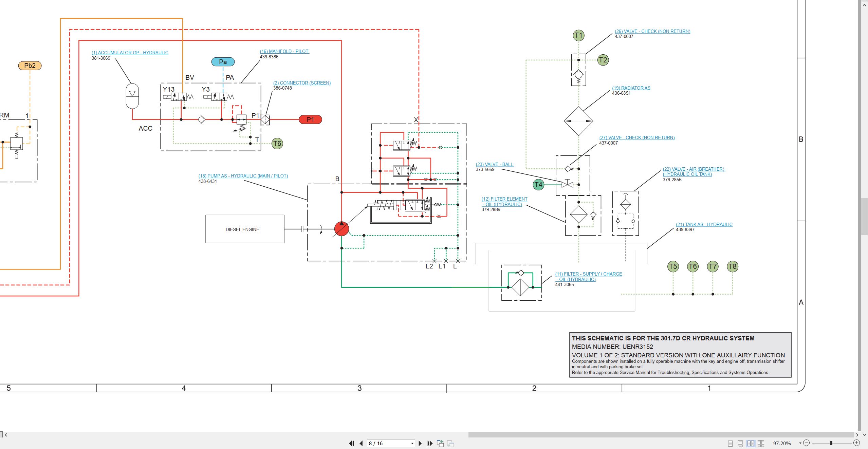The height and width of the screenshot is (449, 868).
Task: Click the zoom in plus button
Action: [x=856, y=443]
